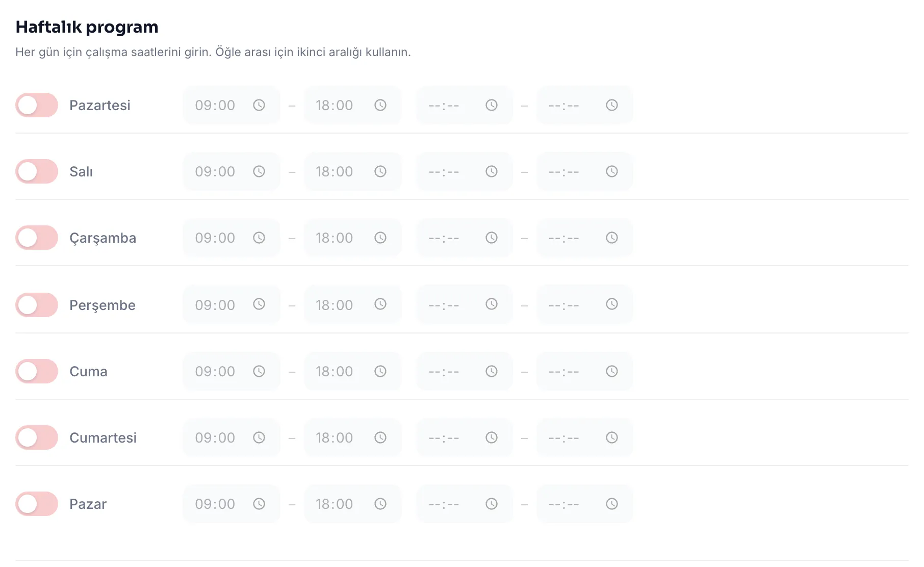924x567 pixels.
Task: Click clock icon of Çarşamba second interval end
Action: point(612,238)
